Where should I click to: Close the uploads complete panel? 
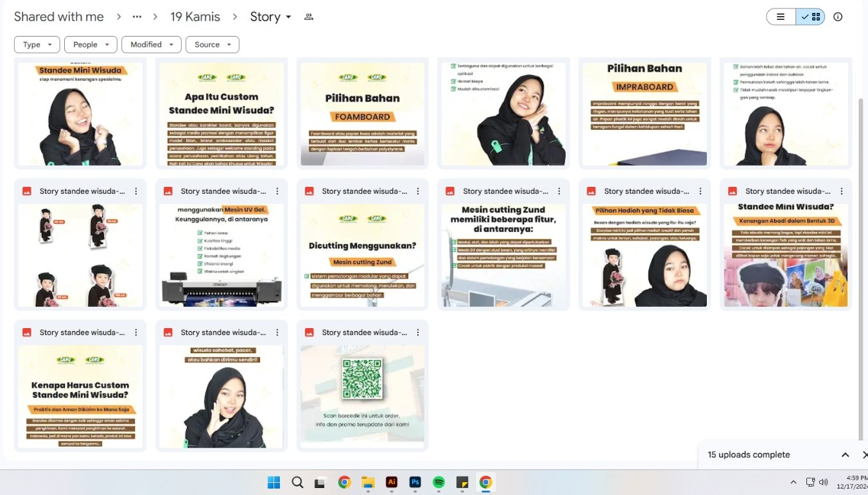coord(864,455)
